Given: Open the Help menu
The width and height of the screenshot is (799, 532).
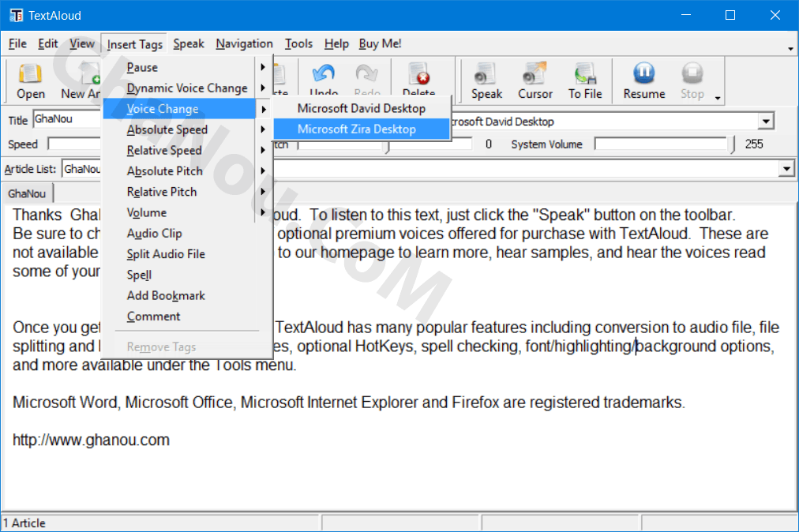Looking at the screenshot, I should pos(336,44).
